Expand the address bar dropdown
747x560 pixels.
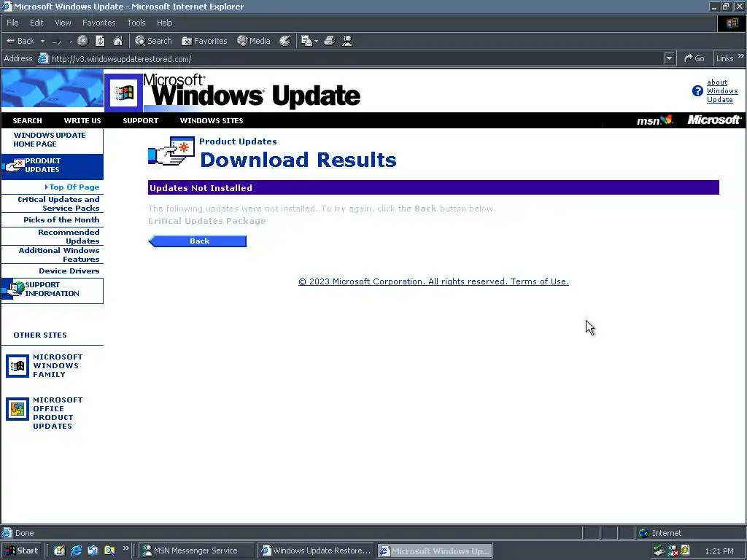[670, 58]
